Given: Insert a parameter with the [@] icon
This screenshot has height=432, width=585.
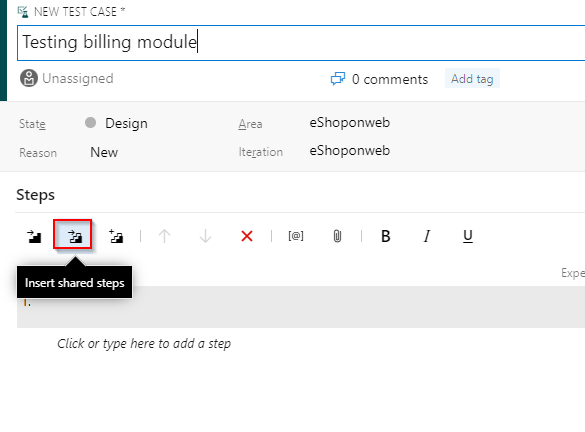Looking at the screenshot, I should pyautogui.click(x=296, y=236).
